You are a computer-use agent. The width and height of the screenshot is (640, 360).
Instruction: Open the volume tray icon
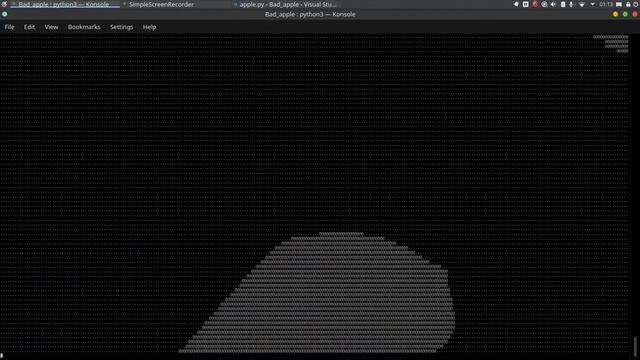553,4
